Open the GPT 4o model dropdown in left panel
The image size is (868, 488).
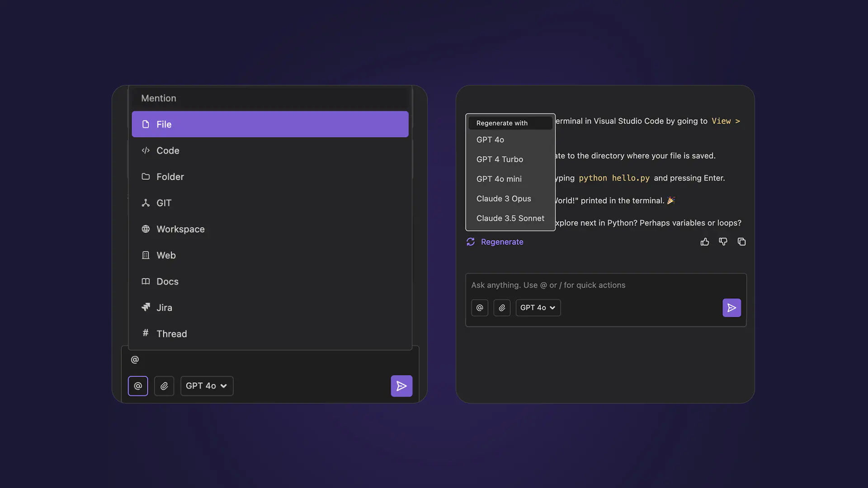click(207, 386)
